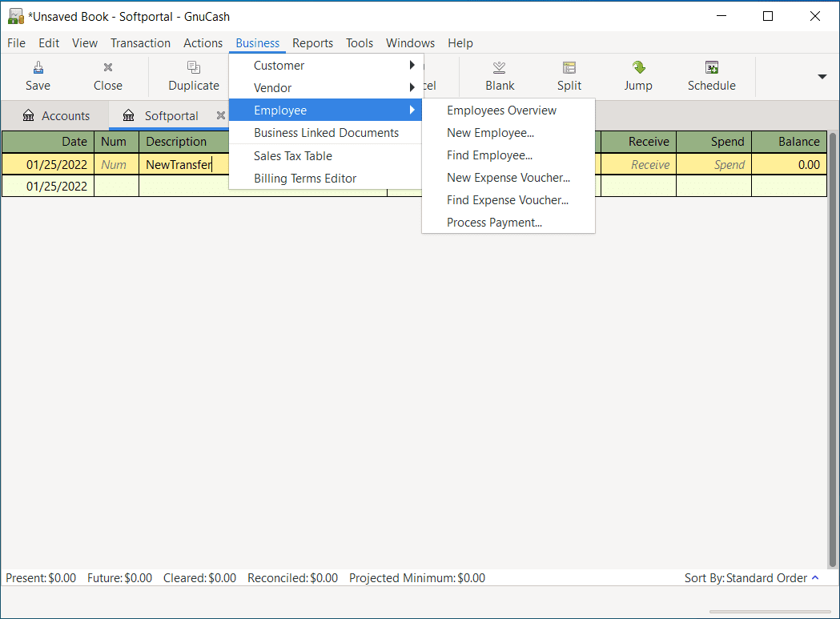Open the Tools menu
This screenshot has height=619, width=840.
click(359, 43)
